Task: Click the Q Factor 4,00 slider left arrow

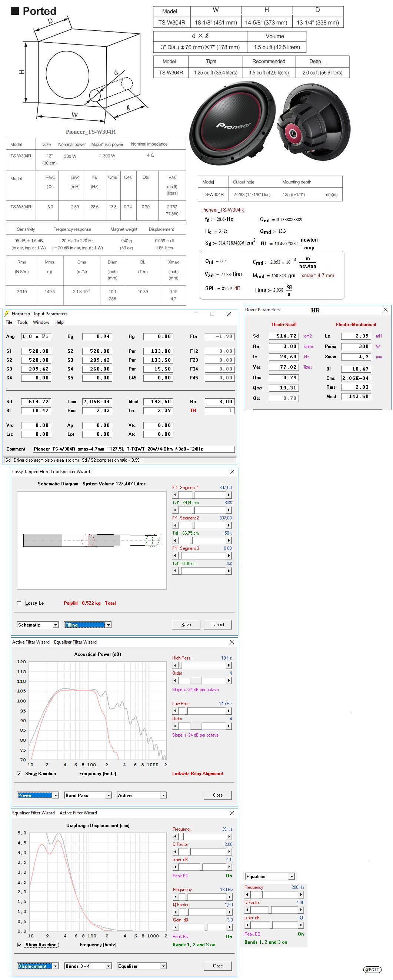Action: 247,910
